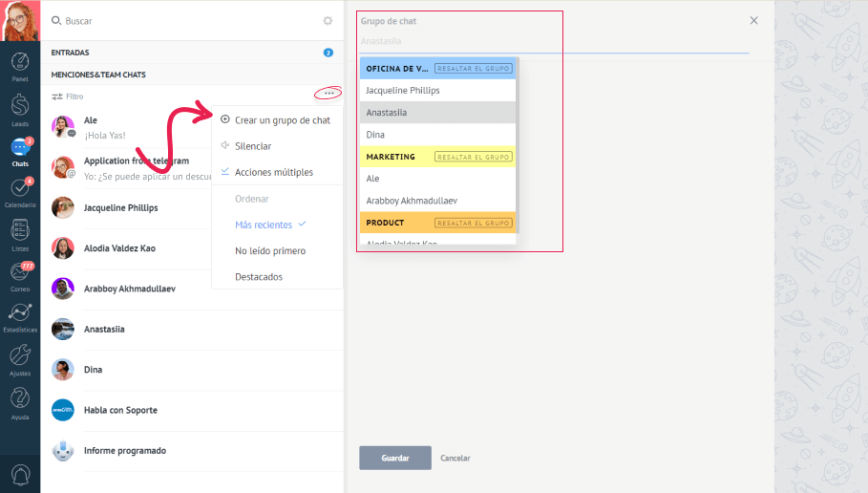The width and height of the screenshot is (868, 493).
Task: Click the search settings gear icon
Action: (328, 20)
